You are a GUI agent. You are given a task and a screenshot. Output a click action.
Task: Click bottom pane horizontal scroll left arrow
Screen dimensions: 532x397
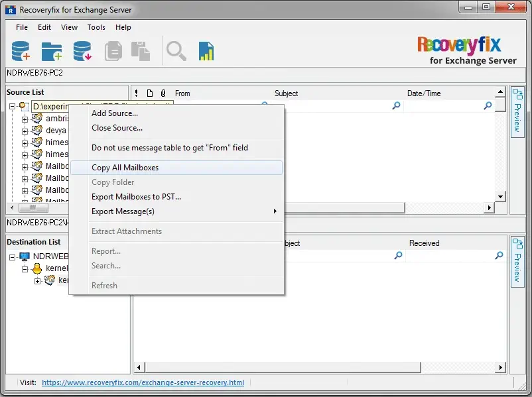click(x=139, y=367)
